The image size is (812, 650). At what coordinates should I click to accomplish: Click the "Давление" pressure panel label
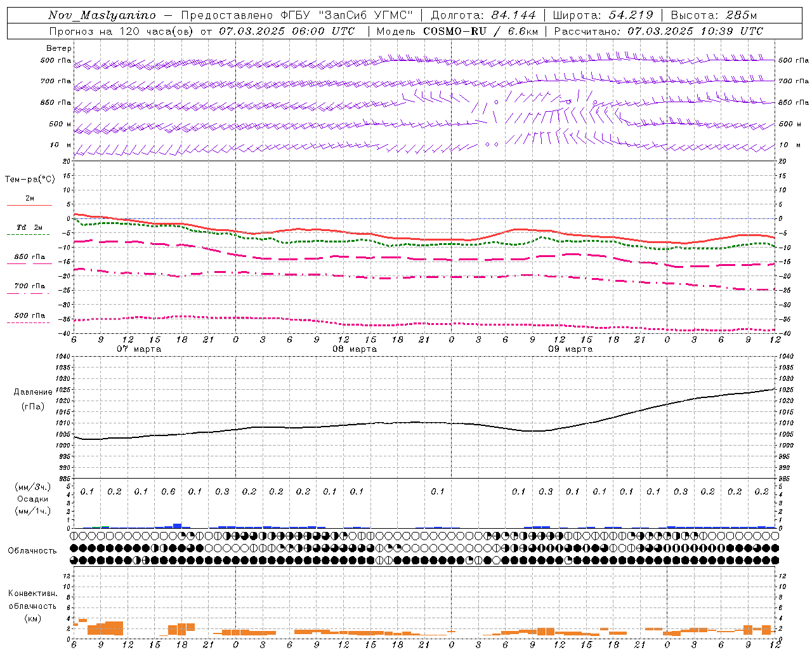click(32, 392)
